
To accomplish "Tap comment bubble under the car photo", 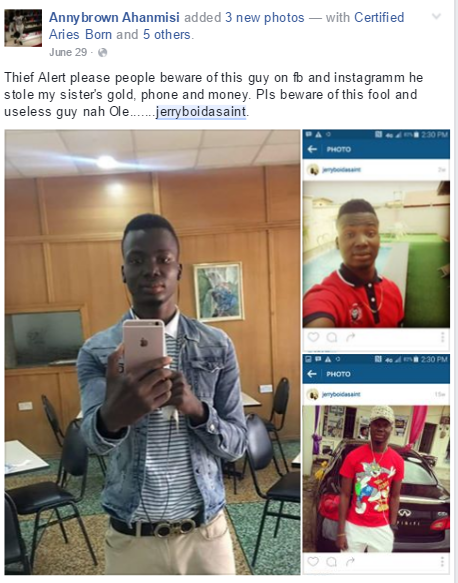I will [x=331, y=561].
